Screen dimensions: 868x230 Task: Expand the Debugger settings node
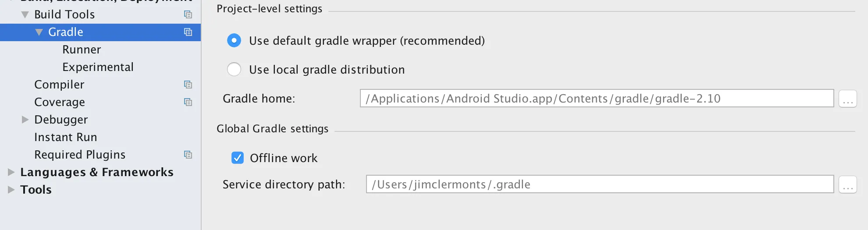[25, 120]
